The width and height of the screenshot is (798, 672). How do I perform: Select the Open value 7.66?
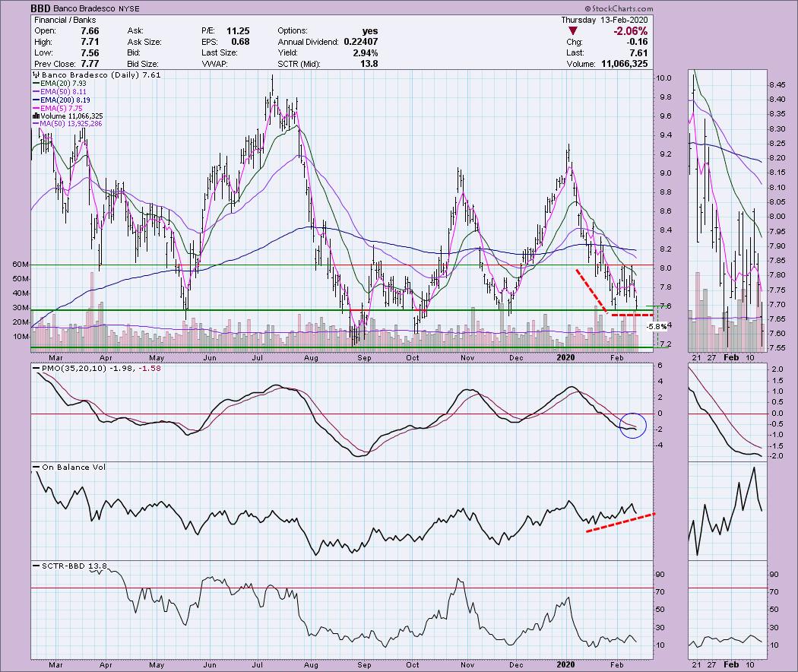(x=90, y=31)
